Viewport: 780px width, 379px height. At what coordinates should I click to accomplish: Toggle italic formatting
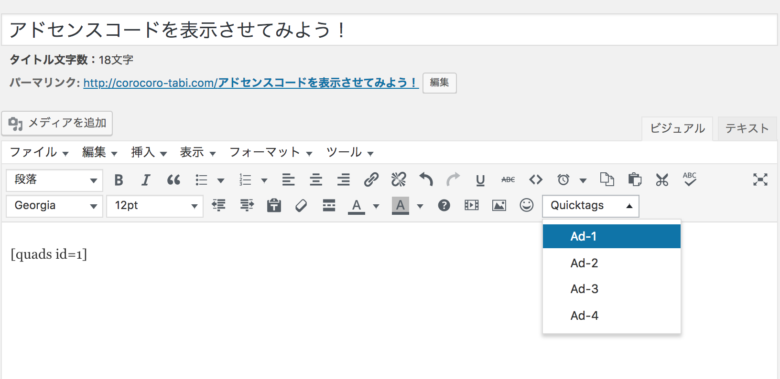(145, 180)
